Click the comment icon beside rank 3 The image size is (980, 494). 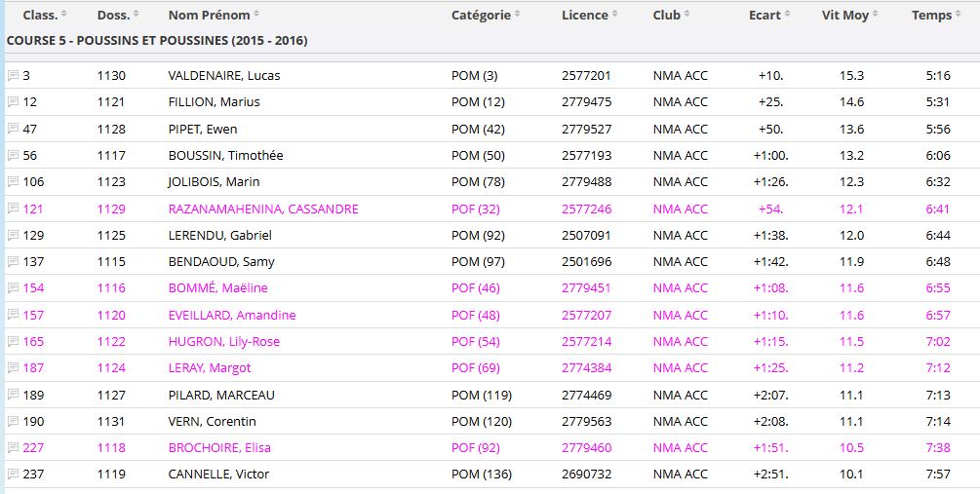[13, 76]
